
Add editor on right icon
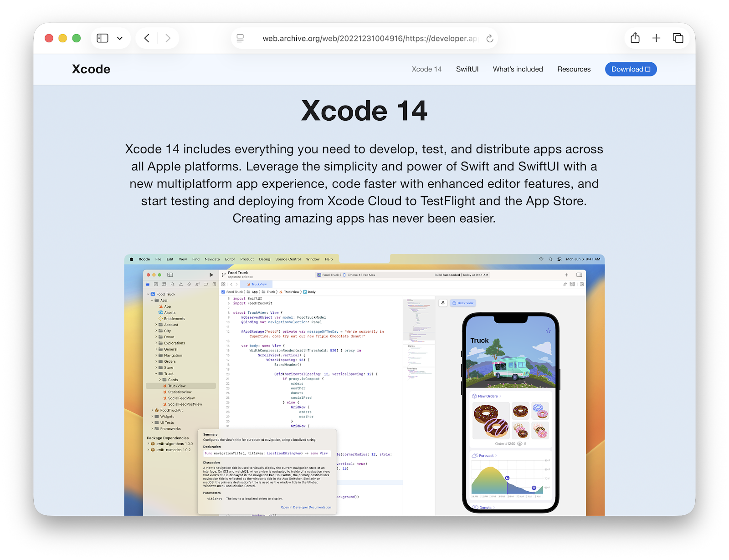coord(582,284)
